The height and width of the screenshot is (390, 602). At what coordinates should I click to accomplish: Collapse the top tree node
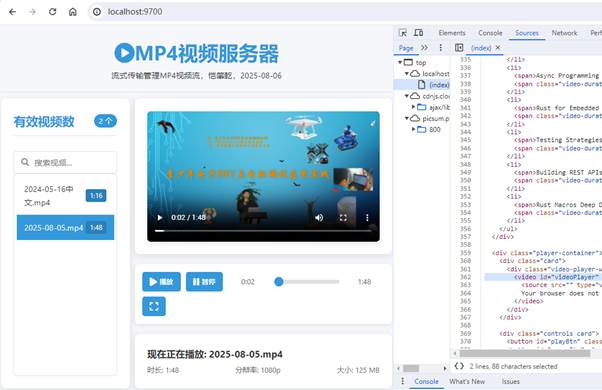tap(400, 62)
